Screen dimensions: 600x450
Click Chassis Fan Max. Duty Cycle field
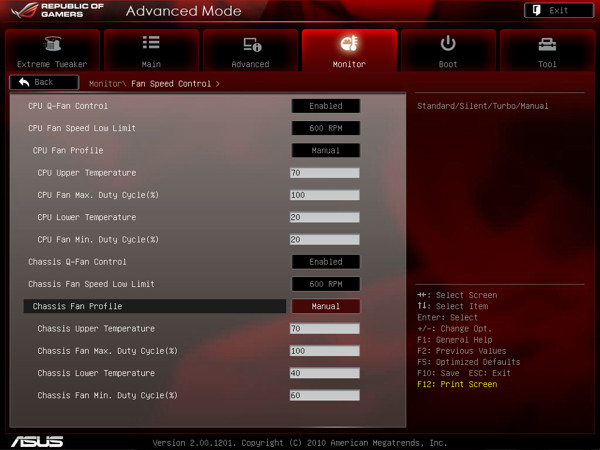click(324, 351)
